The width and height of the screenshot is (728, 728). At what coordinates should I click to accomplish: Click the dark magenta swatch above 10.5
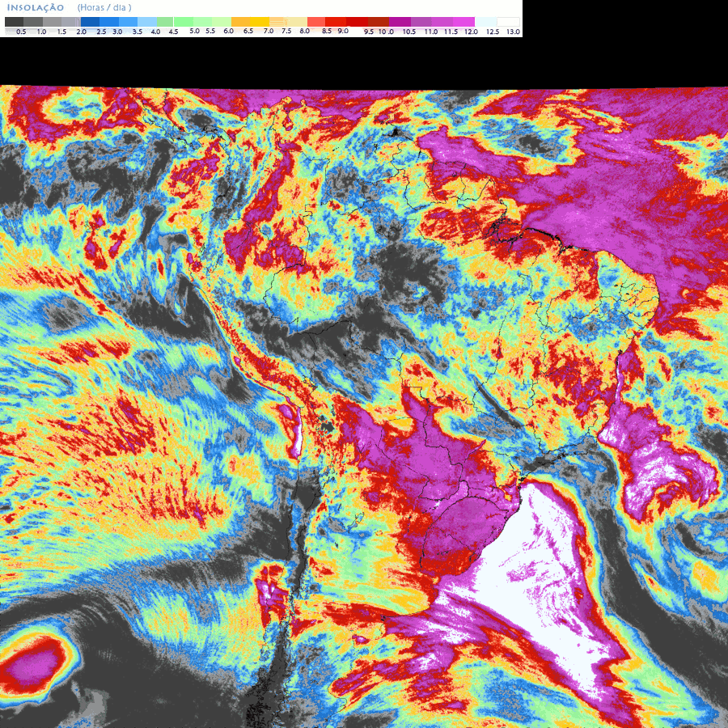point(400,22)
